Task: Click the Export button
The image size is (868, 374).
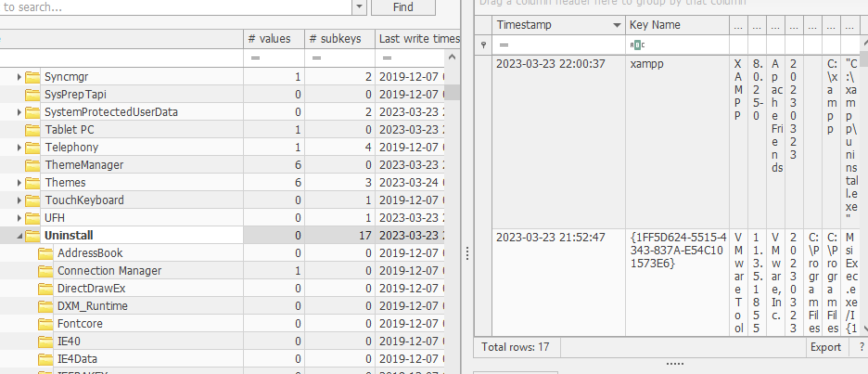Action: (825, 347)
